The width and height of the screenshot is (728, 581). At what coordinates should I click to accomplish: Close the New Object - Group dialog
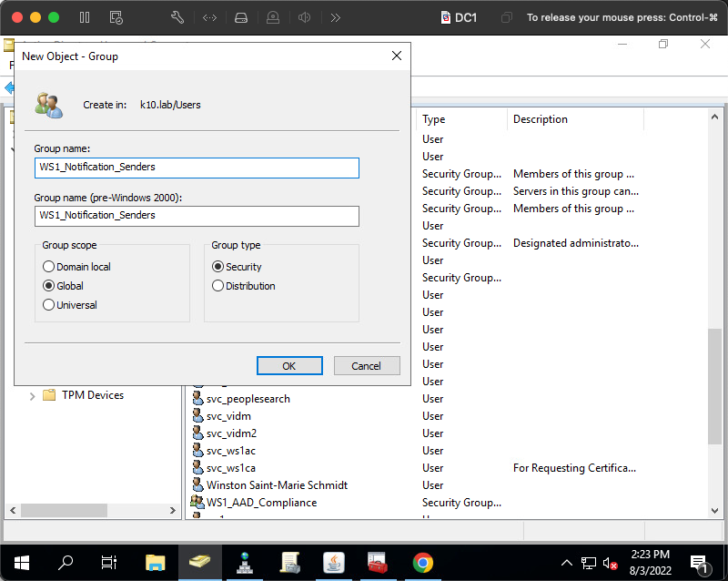point(397,56)
